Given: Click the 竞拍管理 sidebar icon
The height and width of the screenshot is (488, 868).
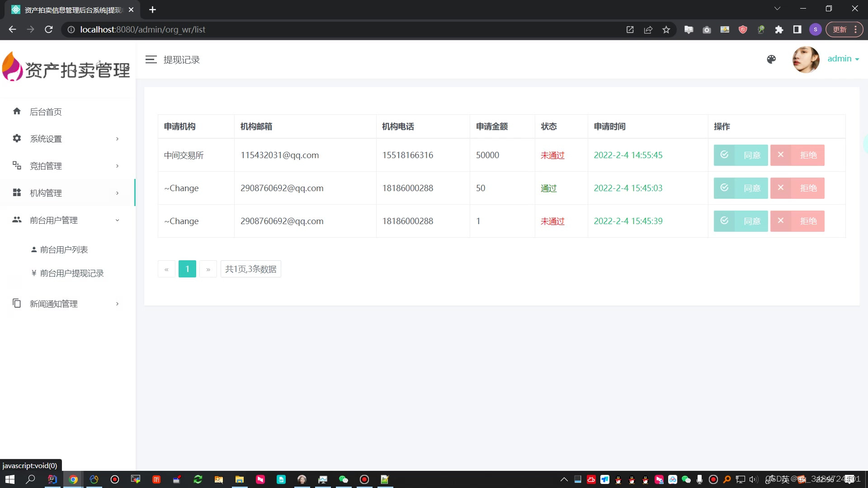Looking at the screenshot, I should [x=17, y=165].
